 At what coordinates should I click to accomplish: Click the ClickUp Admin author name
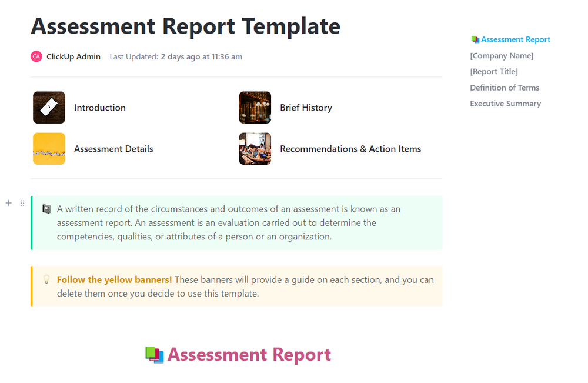pos(73,56)
